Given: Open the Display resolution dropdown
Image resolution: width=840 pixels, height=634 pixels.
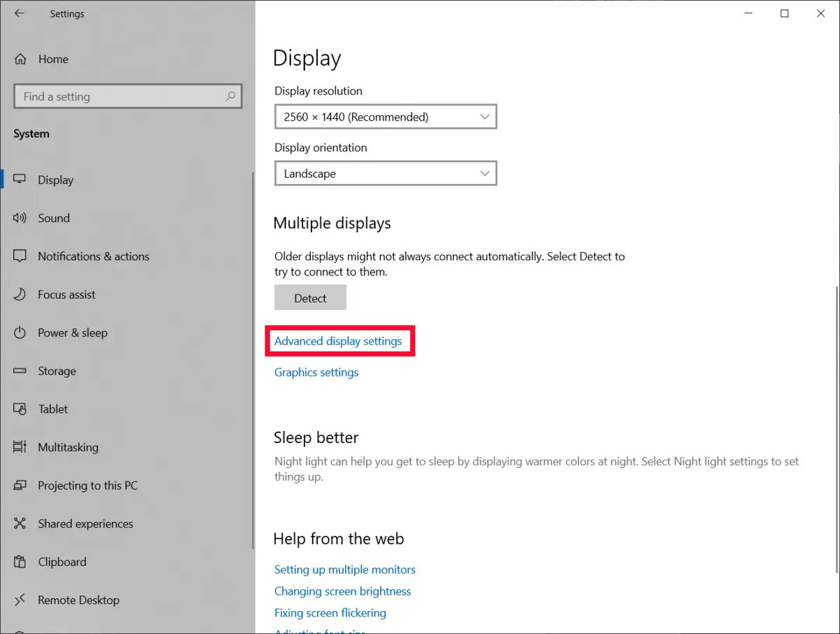Looking at the screenshot, I should [x=386, y=117].
